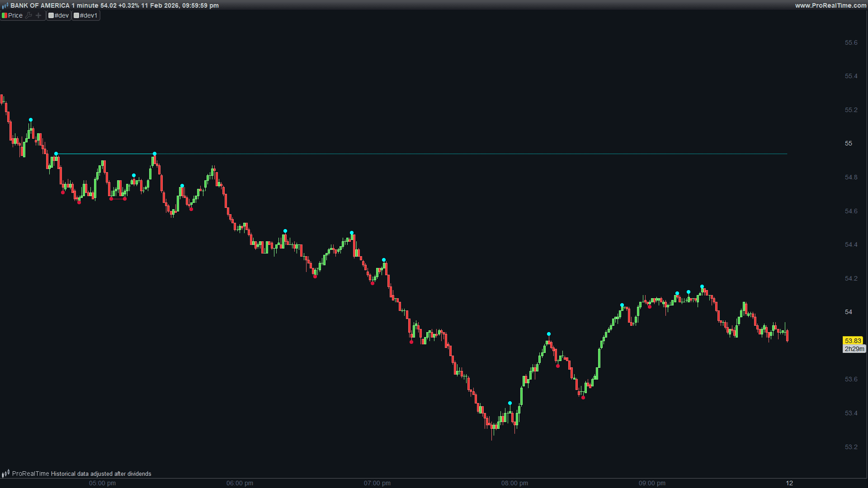Select the Price label tab

[15, 15]
